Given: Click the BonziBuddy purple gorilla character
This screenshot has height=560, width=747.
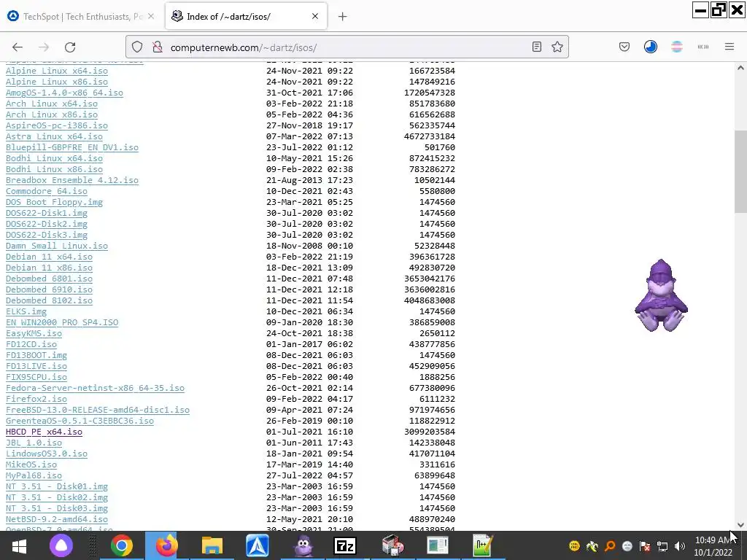Looking at the screenshot, I should (x=661, y=295).
